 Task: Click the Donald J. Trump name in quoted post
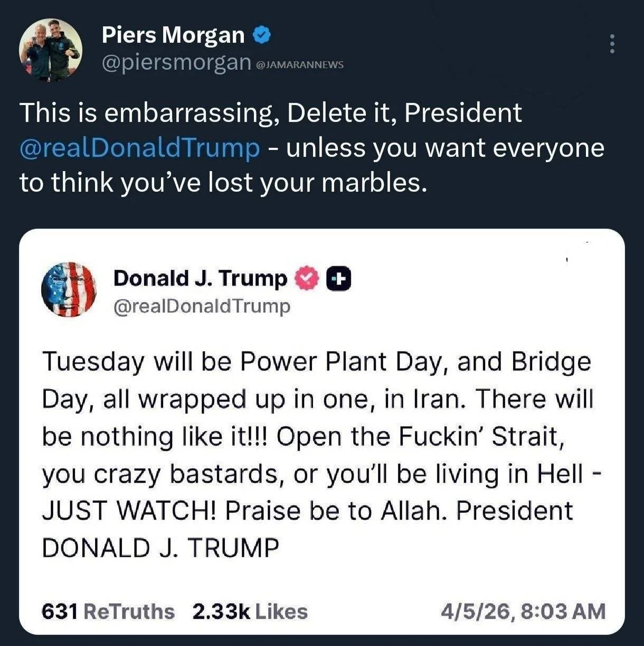pyautogui.click(x=200, y=278)
